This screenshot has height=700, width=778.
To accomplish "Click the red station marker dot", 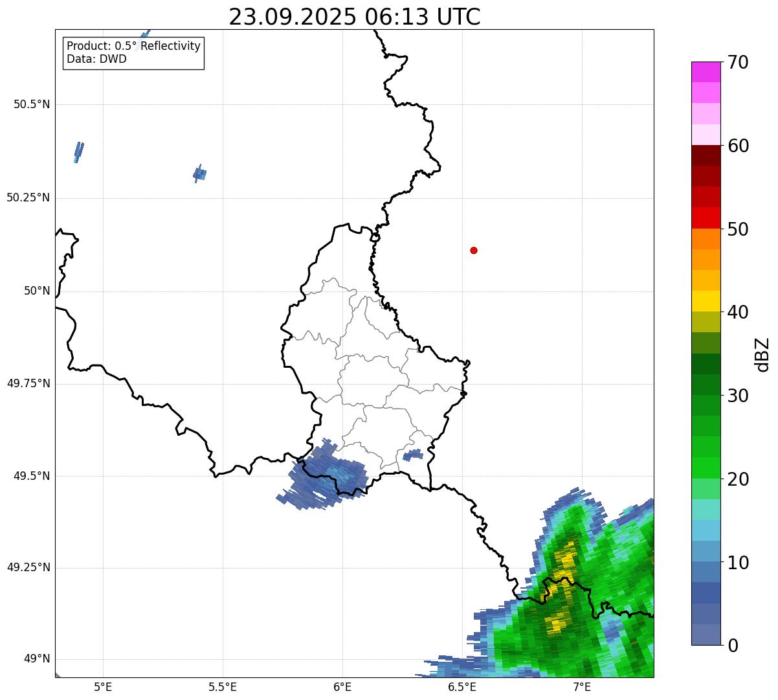I will coord(474,251).
